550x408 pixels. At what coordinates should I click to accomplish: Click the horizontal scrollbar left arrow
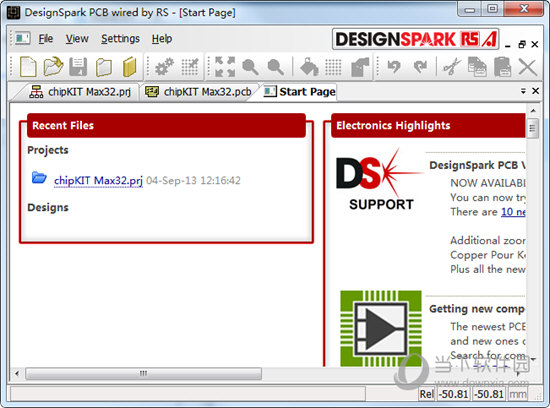click(x=17, y=373)
